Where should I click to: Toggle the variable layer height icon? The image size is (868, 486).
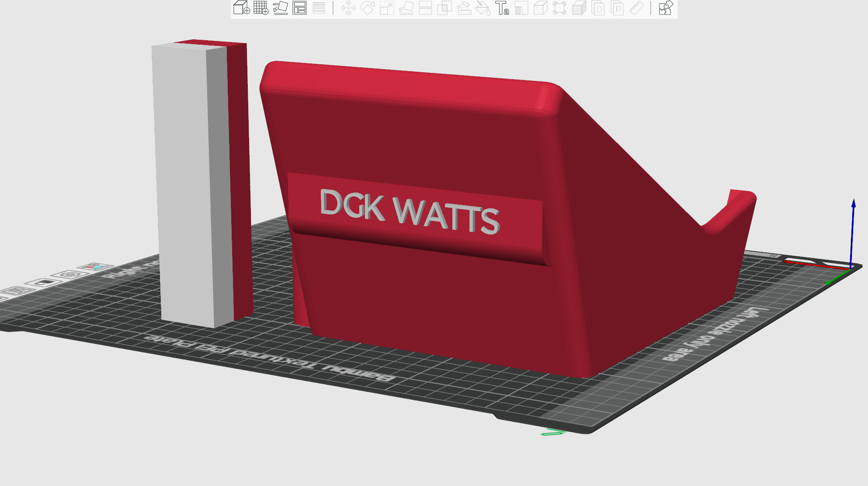pyautogui.click(x=319, y=8)
